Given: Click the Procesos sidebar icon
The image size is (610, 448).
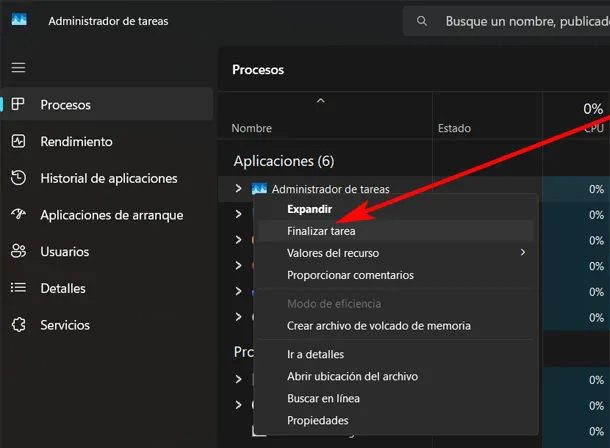Looking at the screenshot, I should coord(18,105).
